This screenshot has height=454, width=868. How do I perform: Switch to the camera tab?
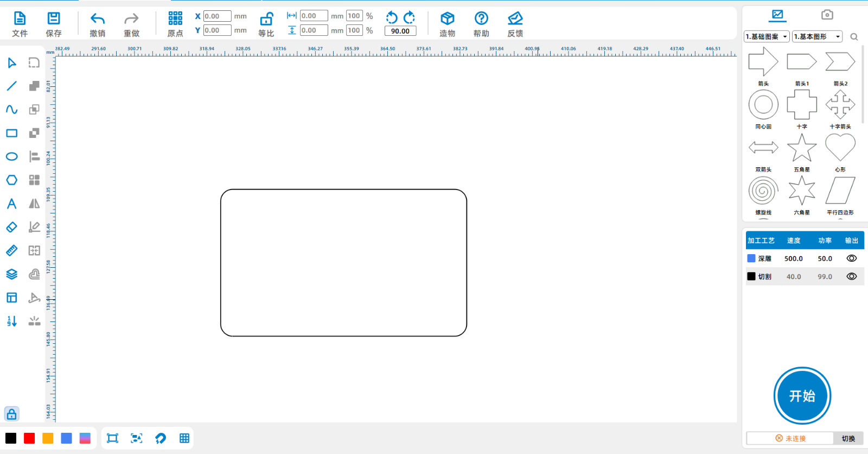pyautogui.click(x=827, y=15)
